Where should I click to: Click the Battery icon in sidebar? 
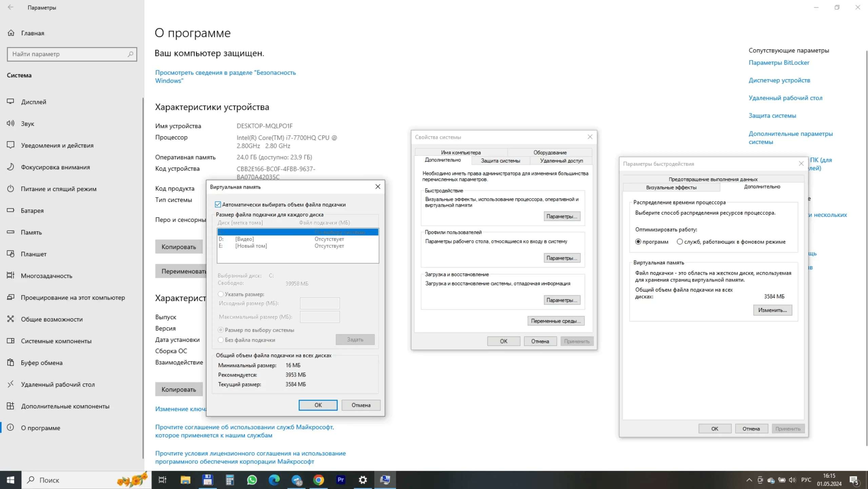click(x=11, y=210)
